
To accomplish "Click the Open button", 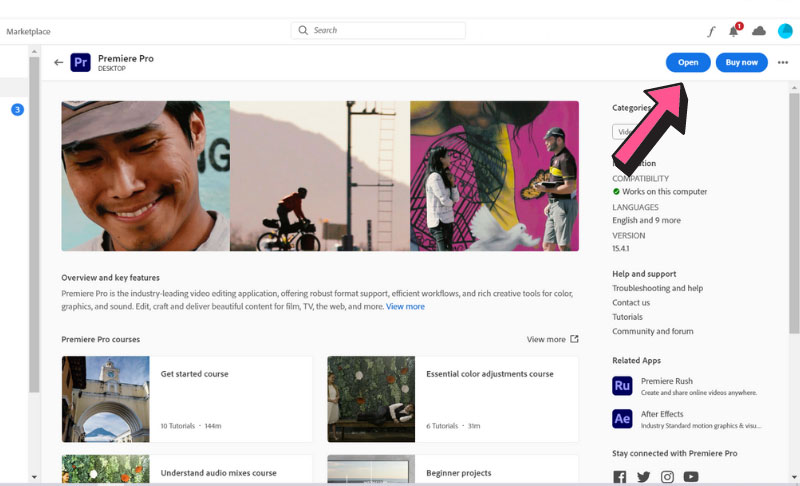I will (688, 62).
